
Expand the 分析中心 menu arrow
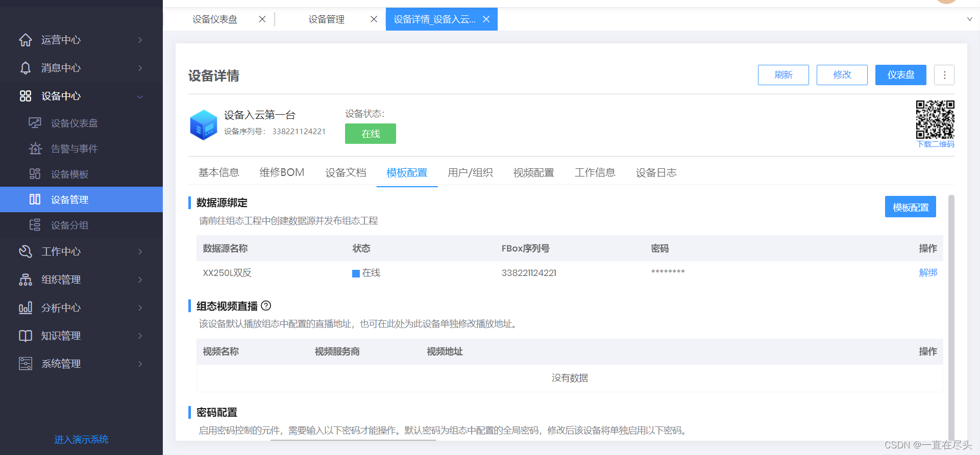140,308
